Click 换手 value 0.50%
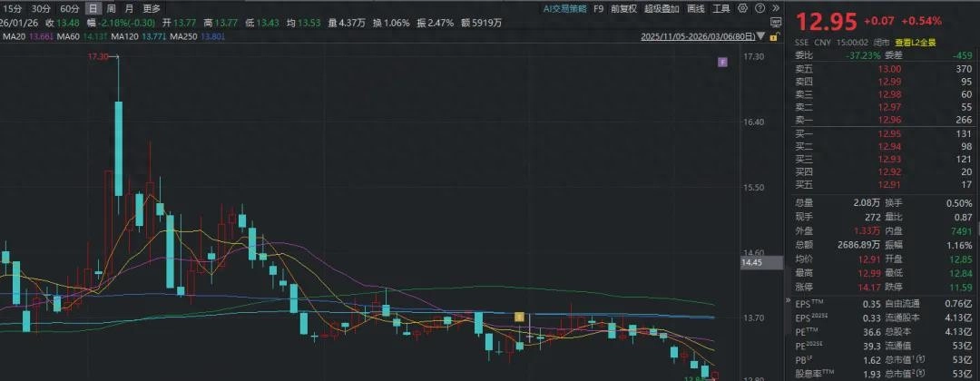 point(960,203)
